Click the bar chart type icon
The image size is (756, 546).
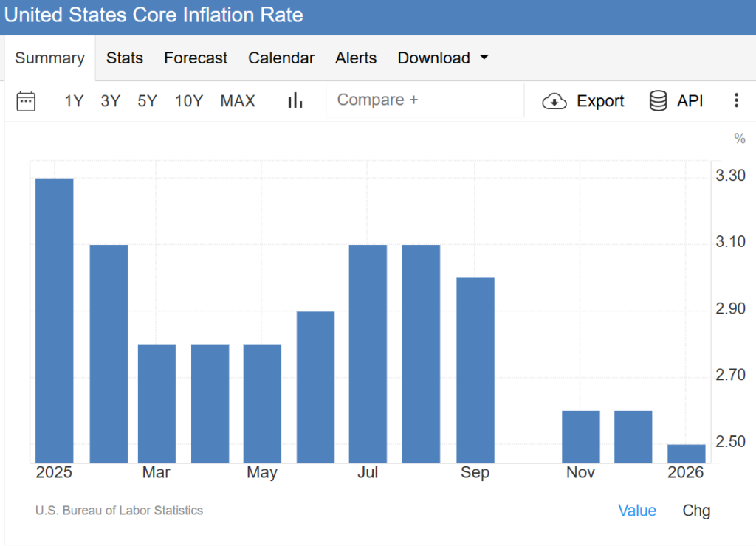(295, 101)
